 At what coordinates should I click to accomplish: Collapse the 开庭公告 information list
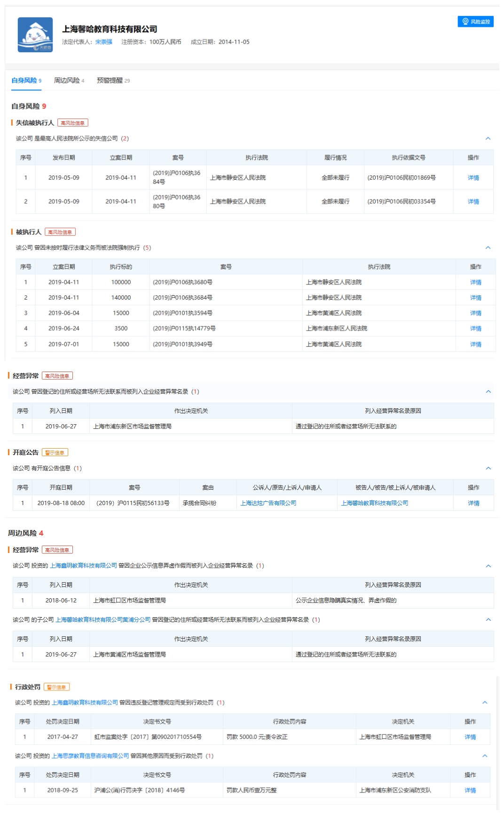pyautogui.click(x=488, y=468)
